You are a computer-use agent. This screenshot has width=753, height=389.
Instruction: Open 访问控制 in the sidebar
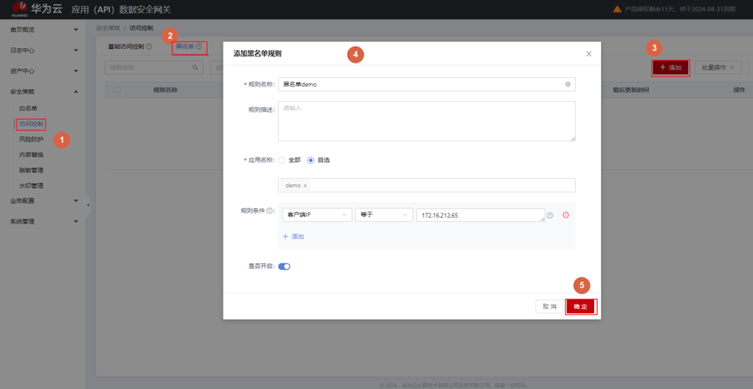31,124
